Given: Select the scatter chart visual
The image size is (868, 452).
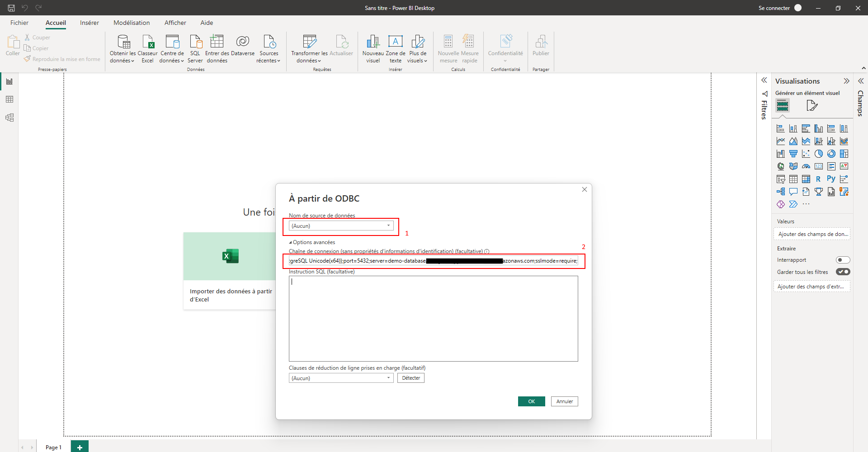Looking at the screenshot, I should click(x=806, y=154).
